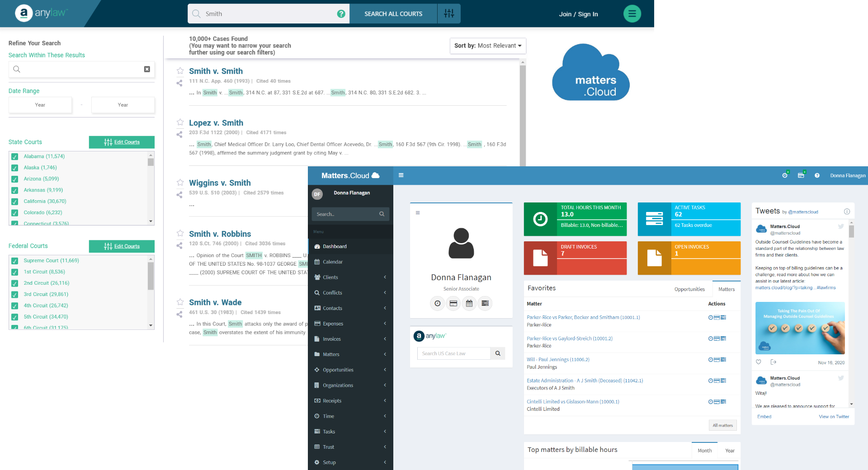Open Calendar in sidebar

[x=350, y=262]
